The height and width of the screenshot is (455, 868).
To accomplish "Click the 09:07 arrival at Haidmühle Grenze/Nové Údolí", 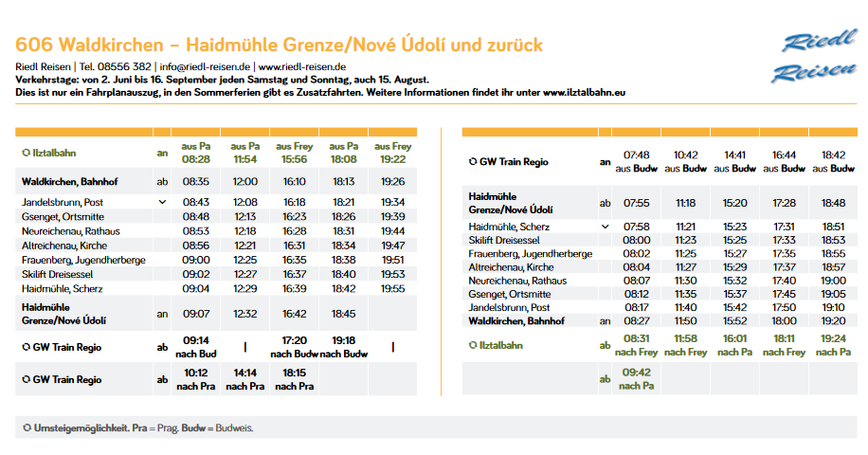I will (196, 314).
